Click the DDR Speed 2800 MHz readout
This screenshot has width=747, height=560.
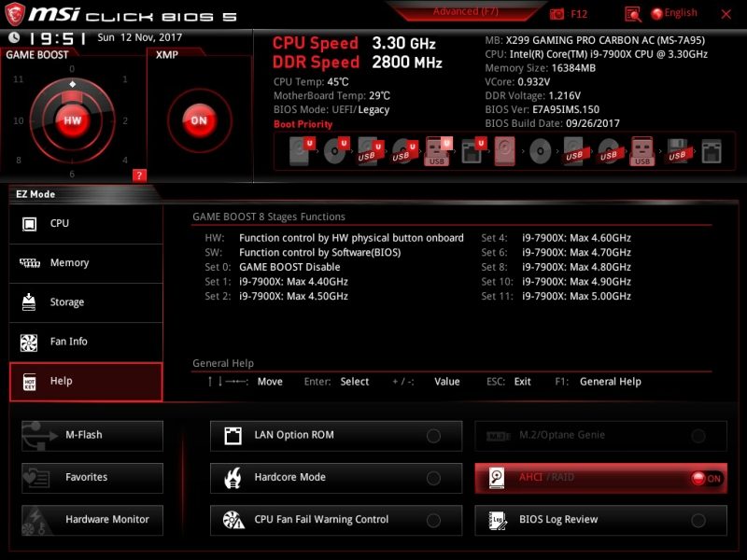[358, 63]
